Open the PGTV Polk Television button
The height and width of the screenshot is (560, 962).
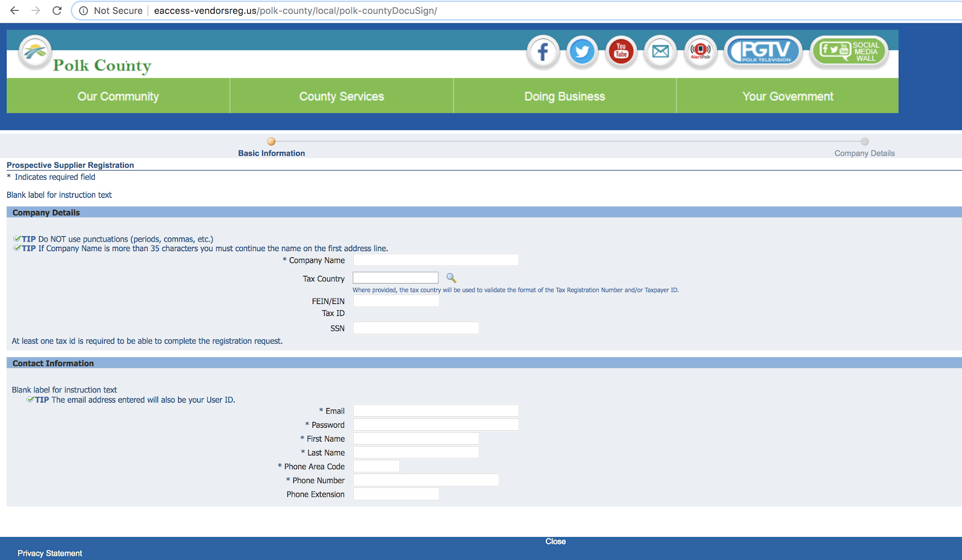764,52
